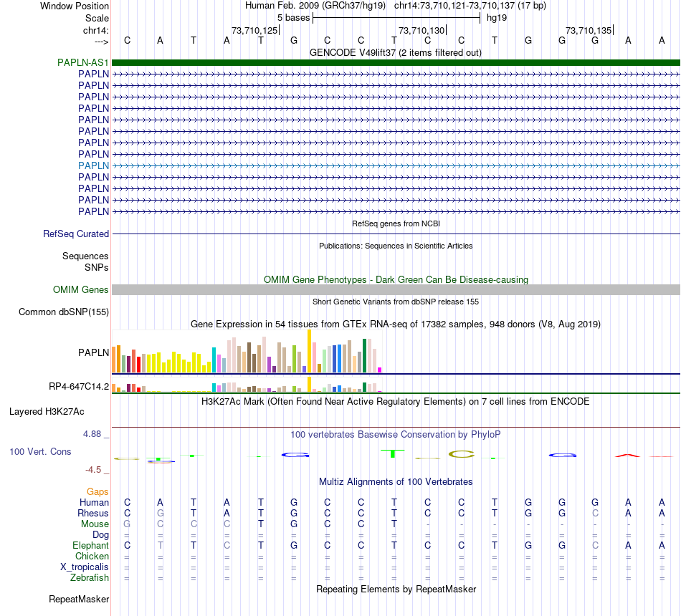
Task: Open the RefSeq Curated track label
Action: (75, 234)
